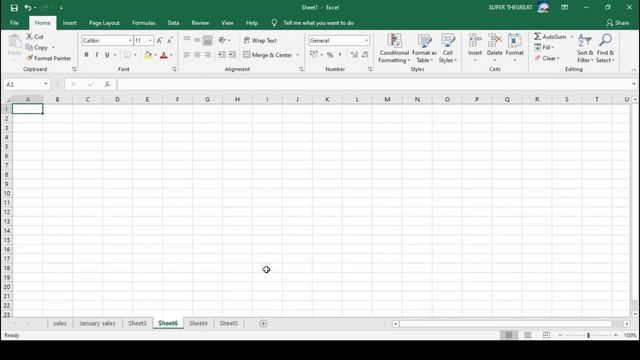The image size is (640, 360).
Task: Switch to the Formulas tab
Action: [x=143, y=23]
